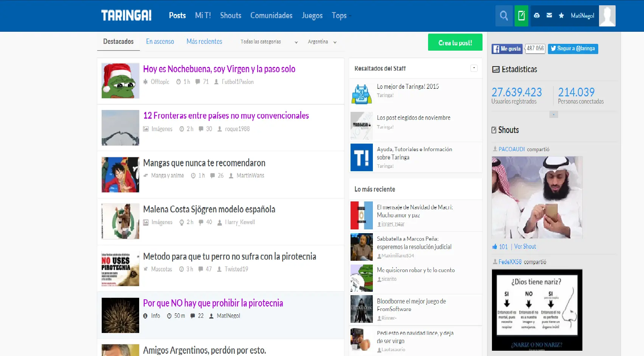Viewport: 644px width, 356px height.
Task: Click the green create-post pencil icon
Action: tap(521, 15)
